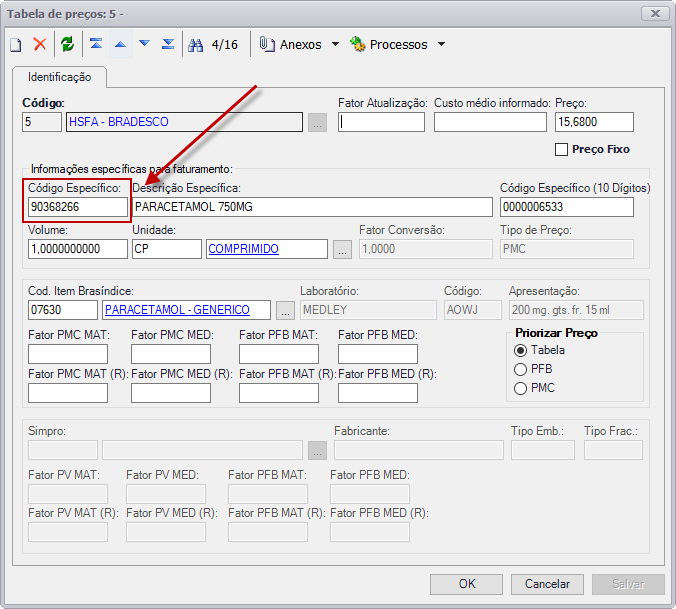The height and width of the screenshot is (609, 676).
Task: Click the Tipo Frac. field
Action: (613, 450)
